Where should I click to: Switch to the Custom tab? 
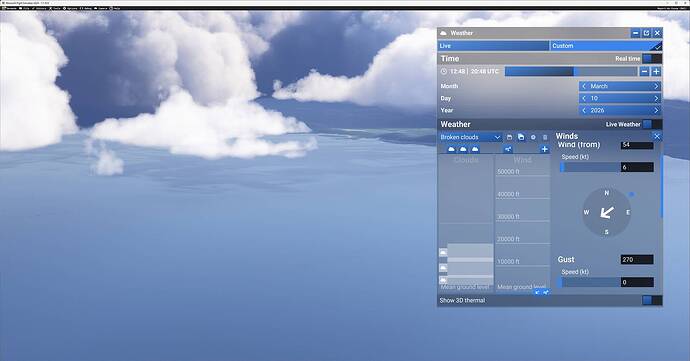tap(606, 46)
